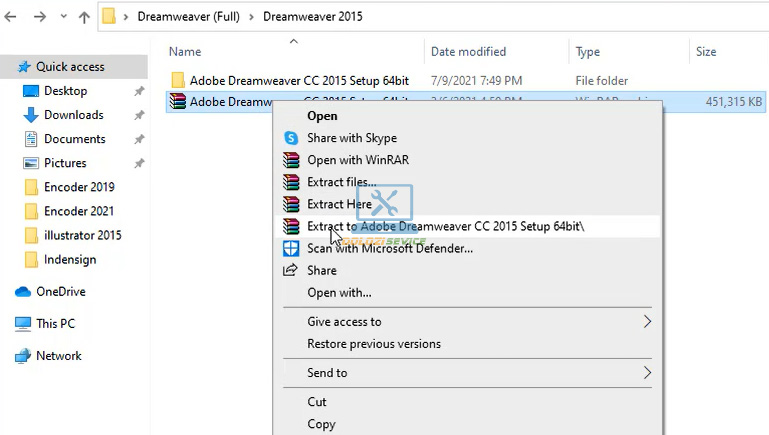Click the Microsoft Defender shield icon
The width and height of the screenshot is (769, 435).
pos(291,248)
